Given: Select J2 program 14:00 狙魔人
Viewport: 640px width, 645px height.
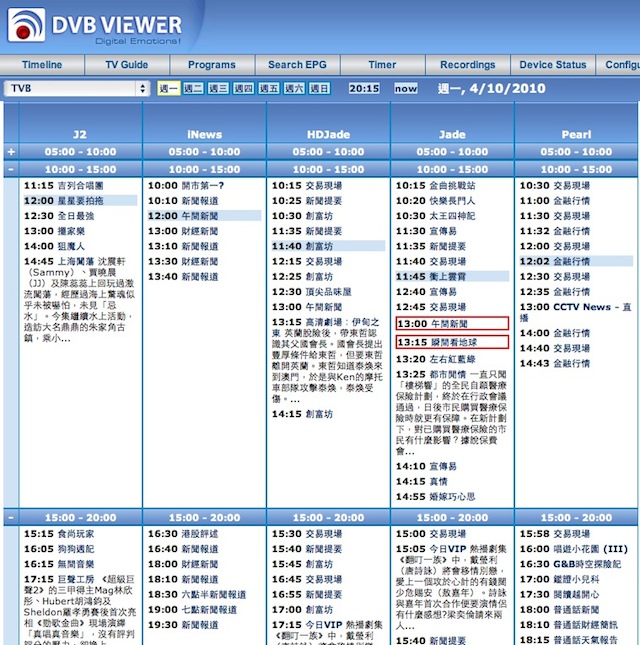Looking at the screenshot, I should click(54, 246).
